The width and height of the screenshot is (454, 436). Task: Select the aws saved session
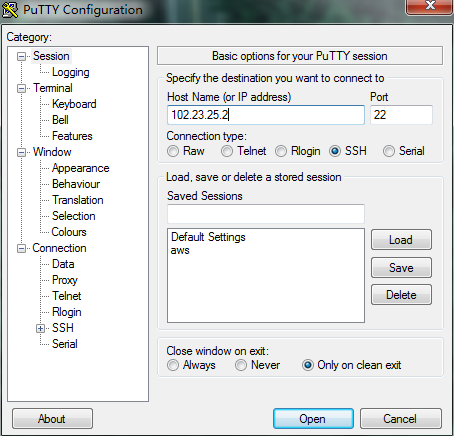(180, 250)
